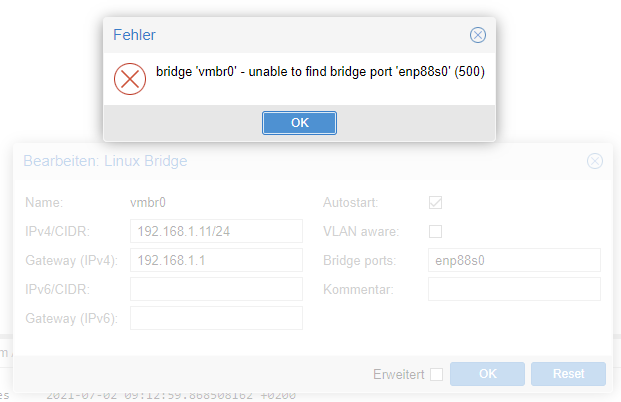Viewport: 621px width, 402px height.
Task: Click the red error icon
Action: click(130, 78)
